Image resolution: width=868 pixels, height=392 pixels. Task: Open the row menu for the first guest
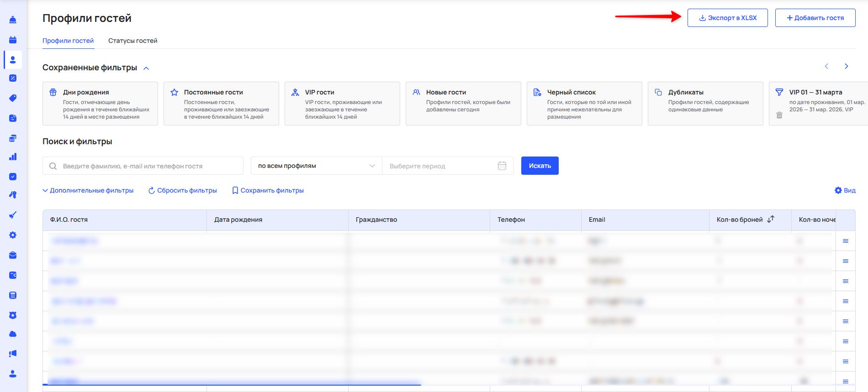[845, 241]
